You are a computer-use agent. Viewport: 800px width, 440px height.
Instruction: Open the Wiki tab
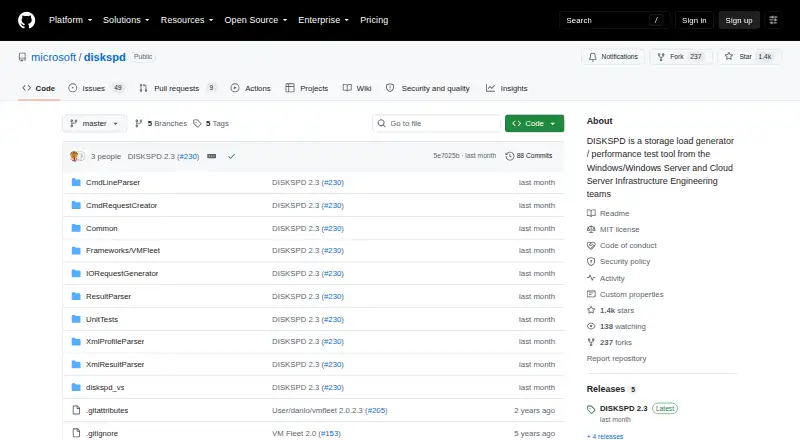click(357, 88)
